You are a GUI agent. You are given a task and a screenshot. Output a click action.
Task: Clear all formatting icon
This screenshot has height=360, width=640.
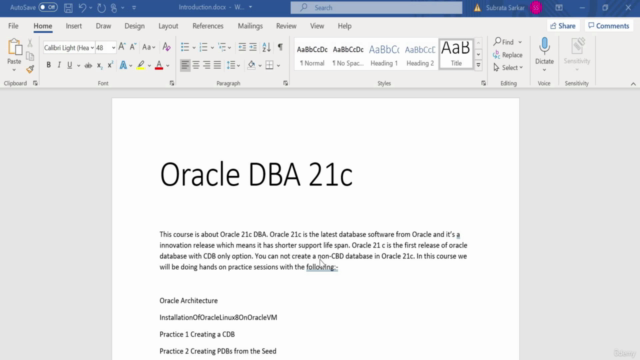(166, 47)
